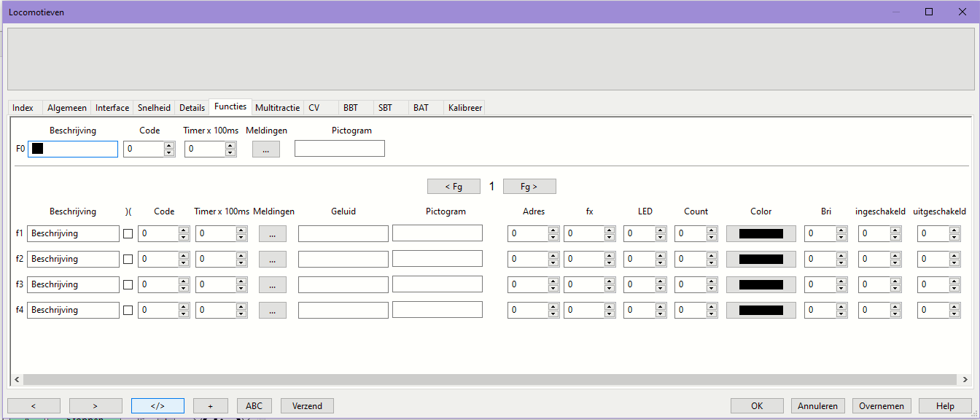Open Meldingen '...' button for f3
The width and height of the screenshot is (980, 420).
point(272,285)
